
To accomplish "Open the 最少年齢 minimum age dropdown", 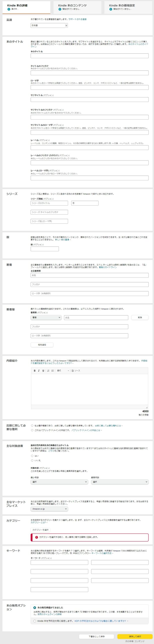I will pos(59,482).
